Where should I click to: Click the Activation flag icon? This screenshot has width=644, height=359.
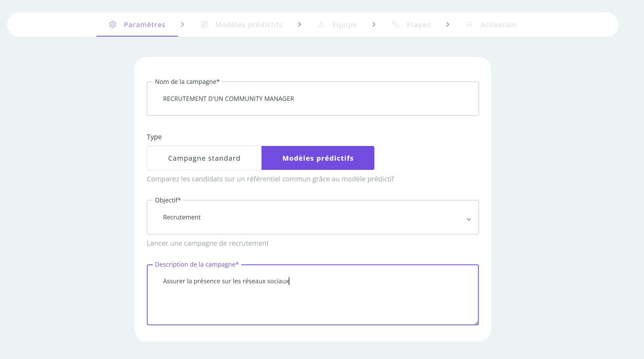[469, 24]
